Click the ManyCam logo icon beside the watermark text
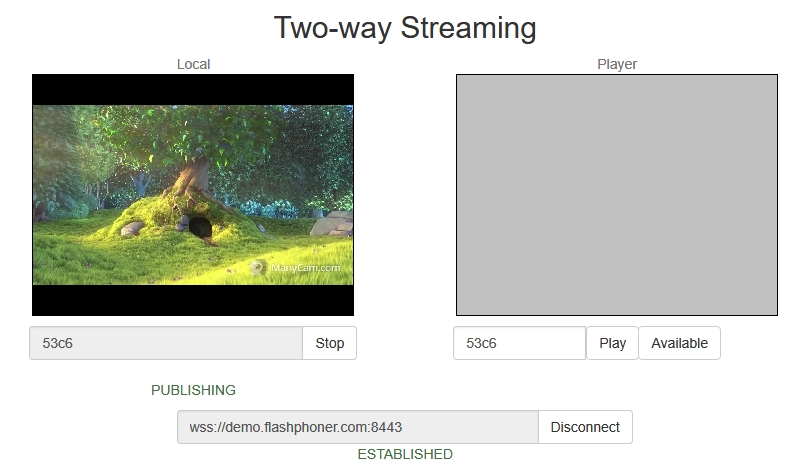 (258, 268)
